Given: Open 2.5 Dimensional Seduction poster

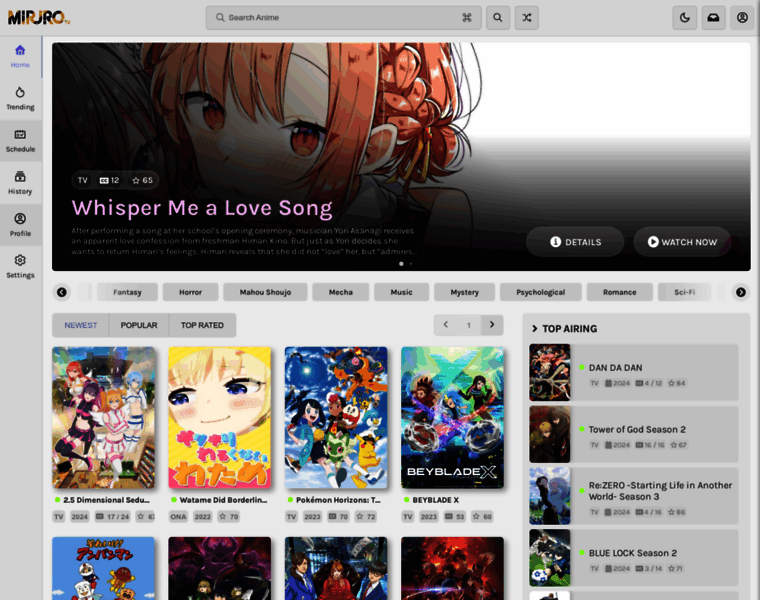Looking at the screenshot, I should coord(103,417).
